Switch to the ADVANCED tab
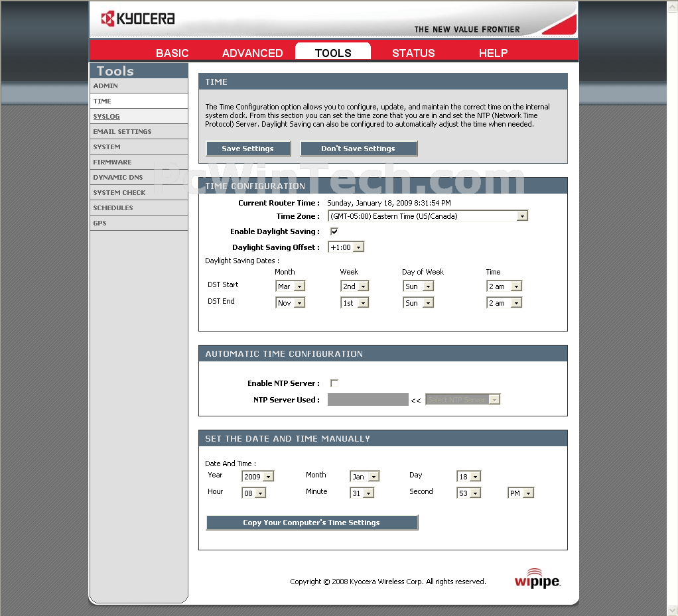This screenshot has height=616, width=678. click(253, 53)
